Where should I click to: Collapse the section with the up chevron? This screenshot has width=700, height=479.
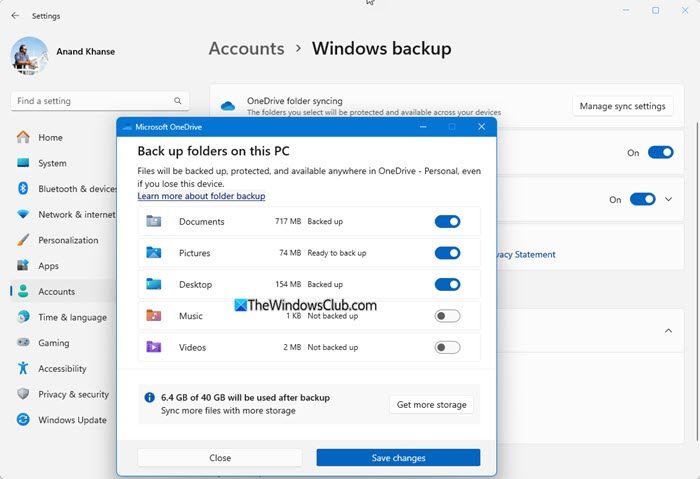pos(668,331)
